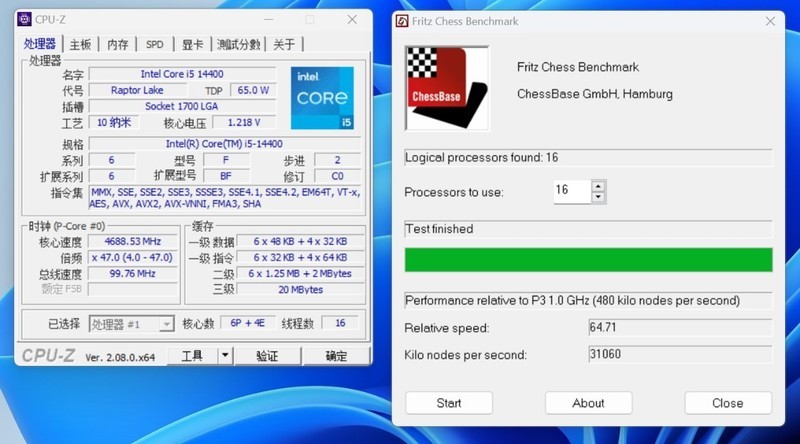Click the L2 cache value 6 x 1.25 MB + 2 MBytes
The image size is (800, 444).
pyautogui.click(x=300, y=274)
